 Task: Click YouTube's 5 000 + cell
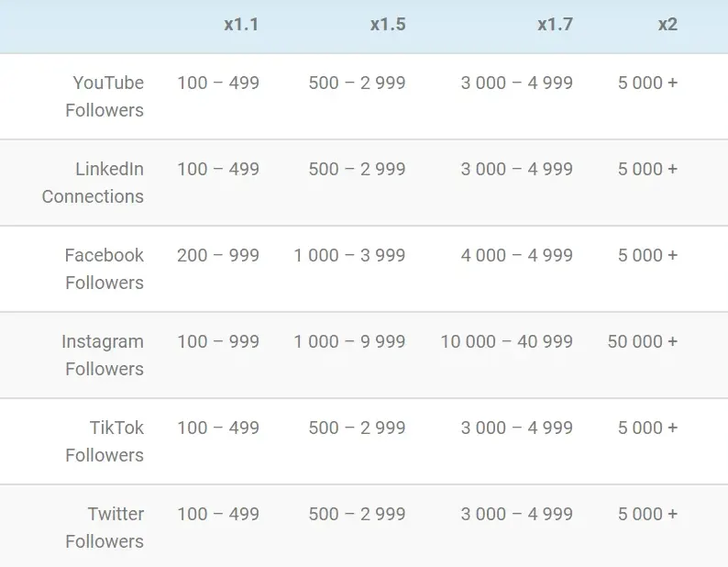[x=647, y=83]
